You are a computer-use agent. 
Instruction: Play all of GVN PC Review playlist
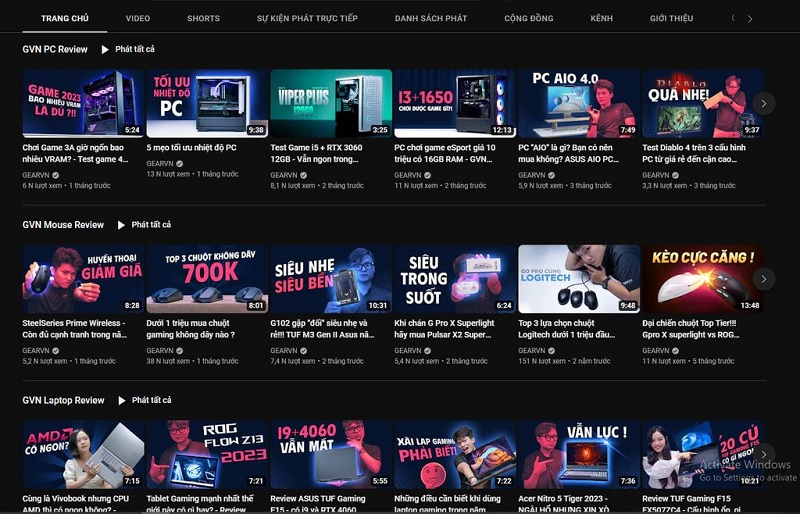[x=135, y=49]
